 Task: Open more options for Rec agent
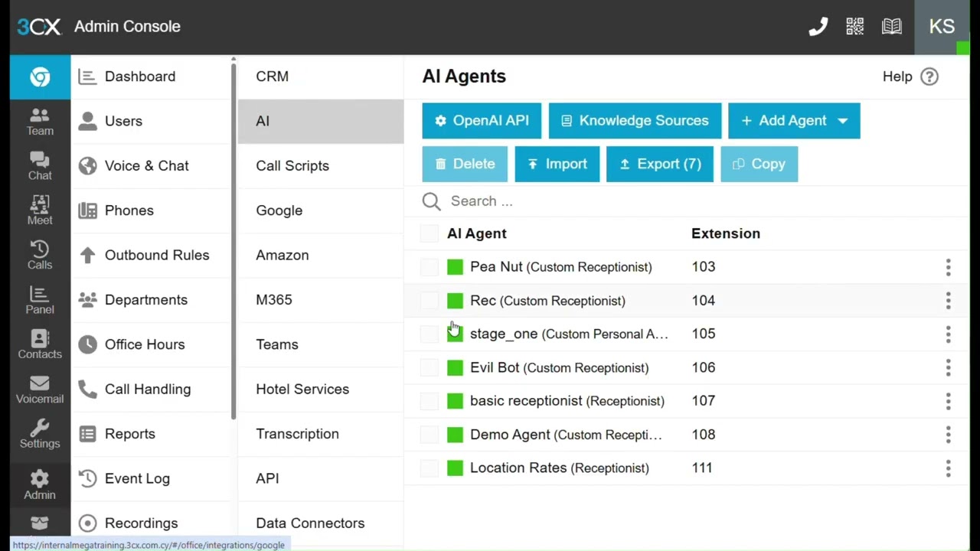pyautogui.click(x=948, y=301)
